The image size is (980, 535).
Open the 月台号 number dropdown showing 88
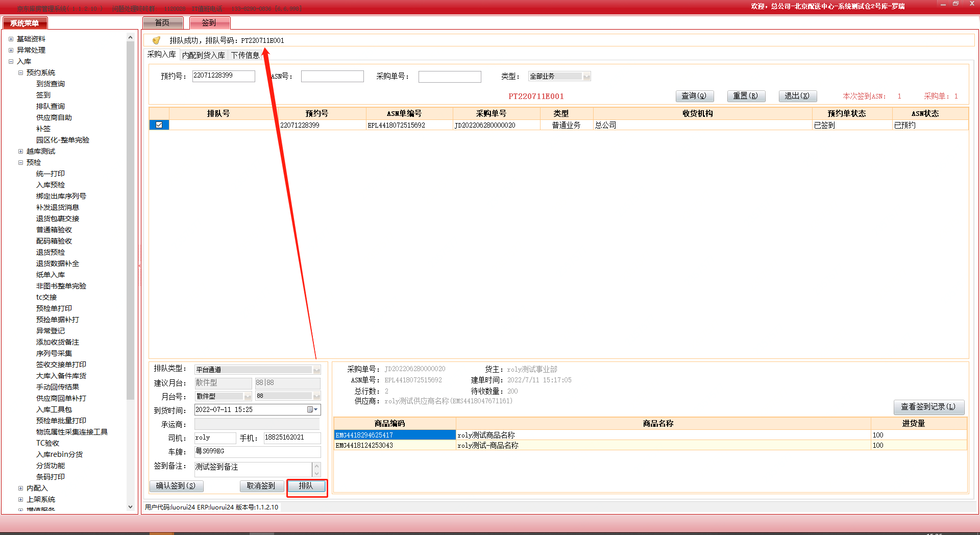pos(316,396)
